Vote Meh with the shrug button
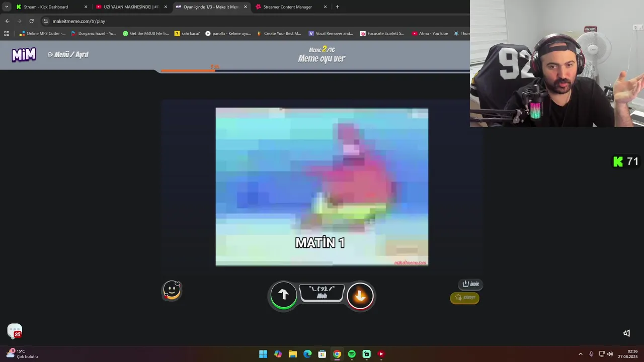Image resolution: width=644 pixels, height=362 pixels. (x=322, y=293)
